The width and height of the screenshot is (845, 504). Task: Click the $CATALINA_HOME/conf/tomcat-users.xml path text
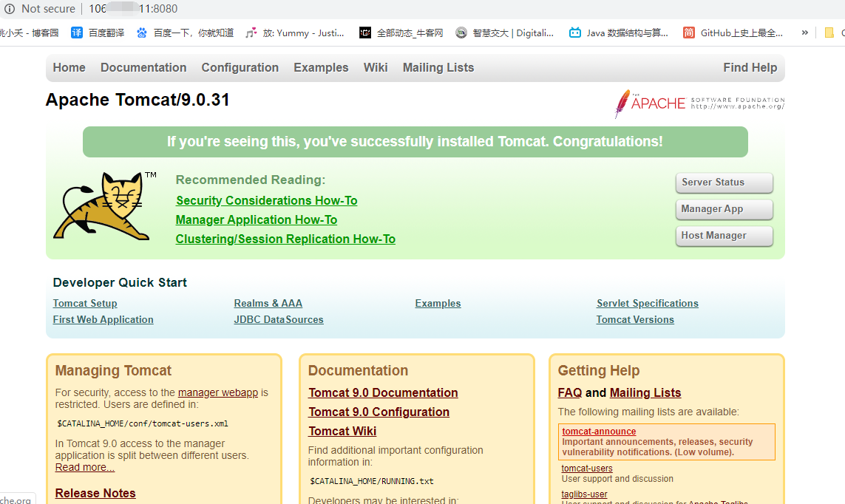(142, 423)
